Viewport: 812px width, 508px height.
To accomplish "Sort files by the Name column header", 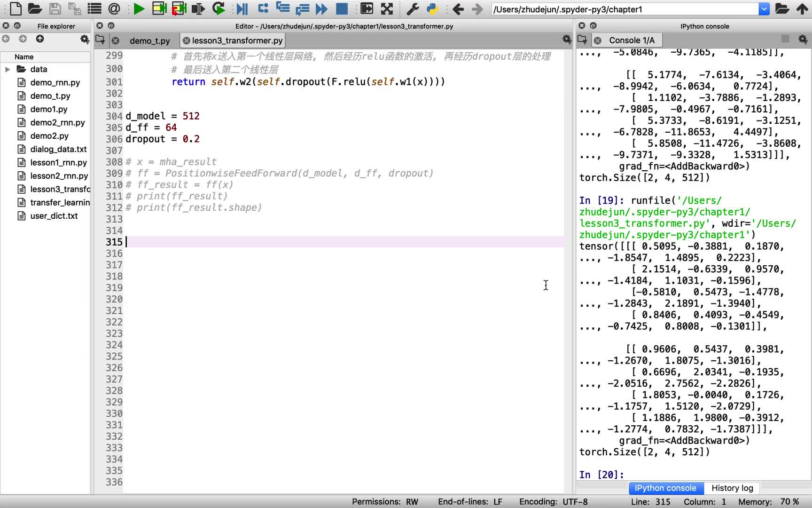I will point(45,57).
